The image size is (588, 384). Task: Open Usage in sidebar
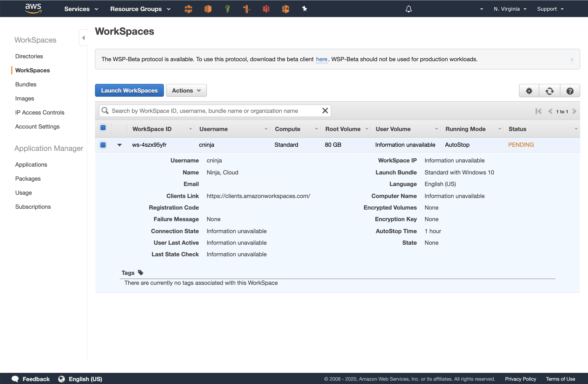(x=24, y=193)
